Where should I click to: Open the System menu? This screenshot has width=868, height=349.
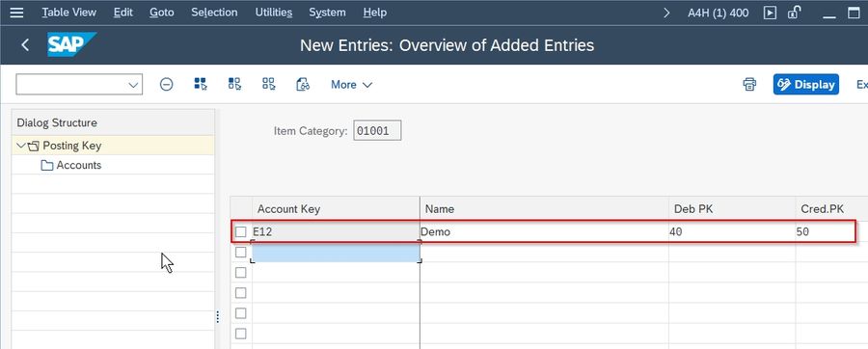(x=327, y=13)
